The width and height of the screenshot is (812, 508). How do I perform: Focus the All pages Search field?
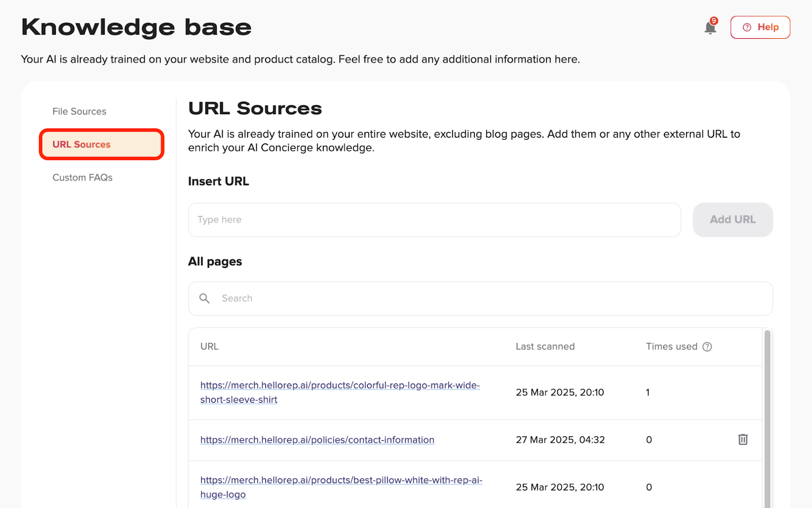480,299
